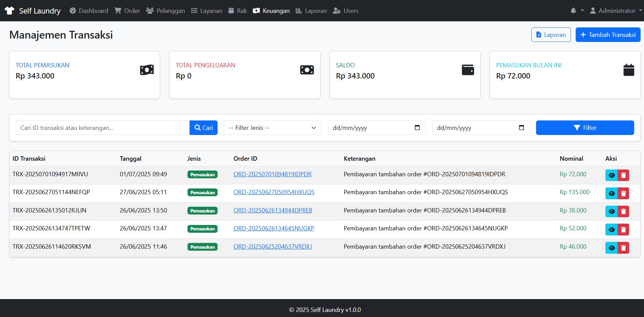
Task: Navigate to the Users page
Action: (346, 10)
